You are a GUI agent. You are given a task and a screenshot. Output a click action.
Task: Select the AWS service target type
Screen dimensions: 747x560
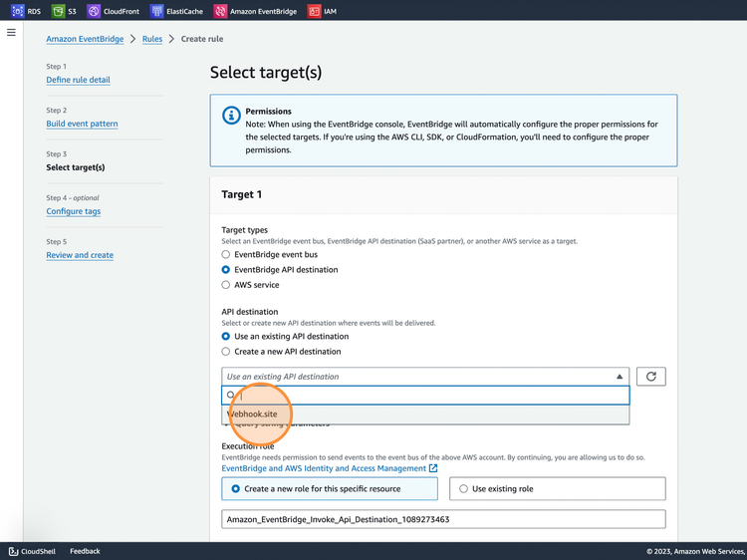pyautogui.click(x=226, y=285)
